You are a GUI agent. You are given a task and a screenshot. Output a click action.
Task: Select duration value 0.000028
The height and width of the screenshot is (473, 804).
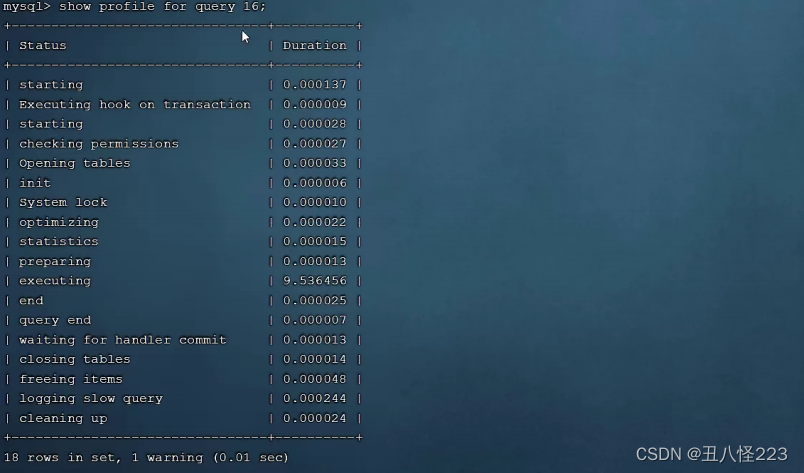[314, 124]
